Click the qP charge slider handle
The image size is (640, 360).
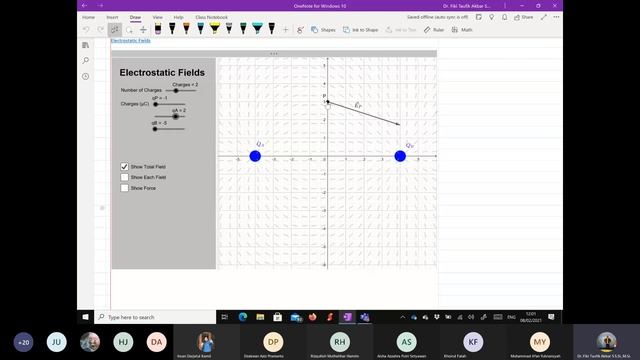(156, 104)
